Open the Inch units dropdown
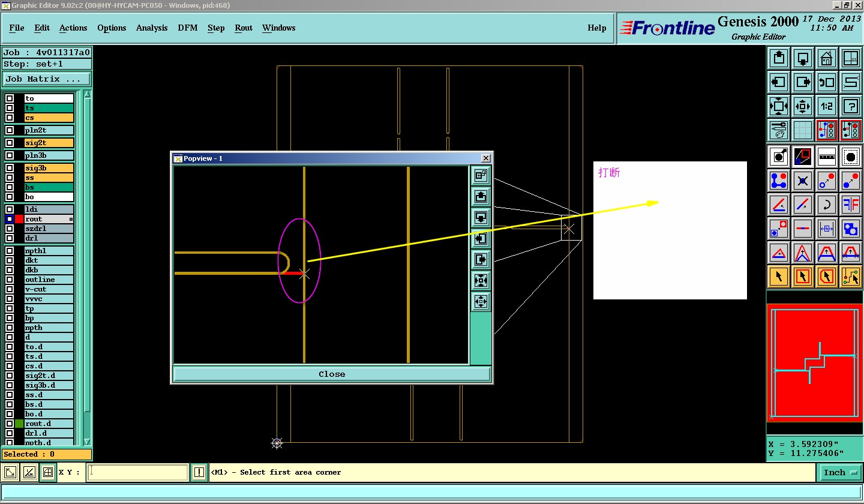 [x=840, y=472]
